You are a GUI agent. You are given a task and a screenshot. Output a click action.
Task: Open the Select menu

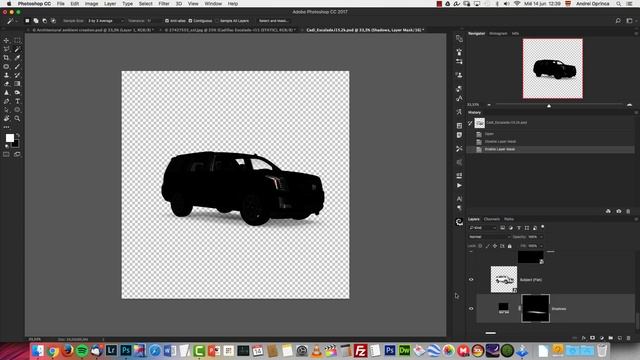click(145, 4)
